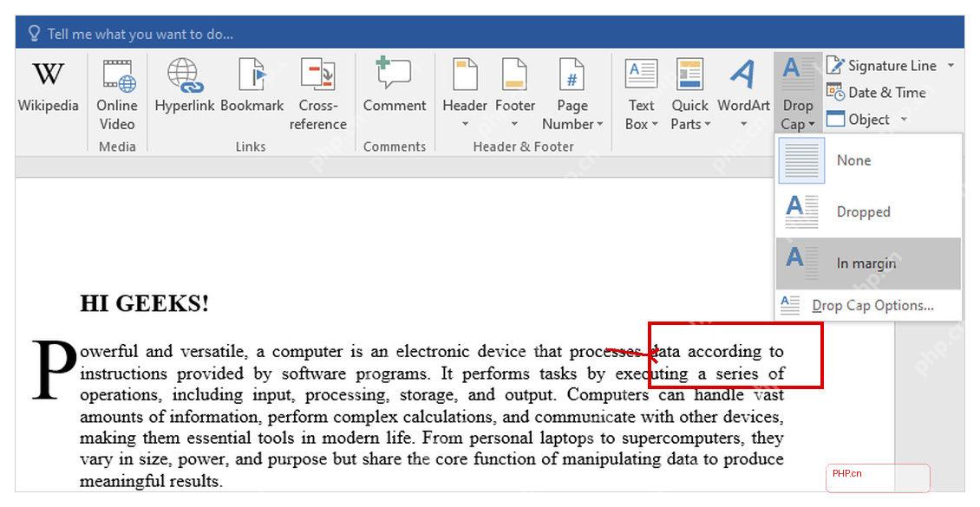Open the Object dropdown arrow

pyautogui.click(x=904, y=120)
